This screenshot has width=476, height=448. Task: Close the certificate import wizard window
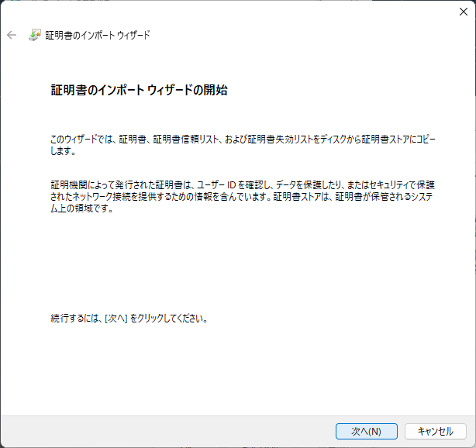463,11
